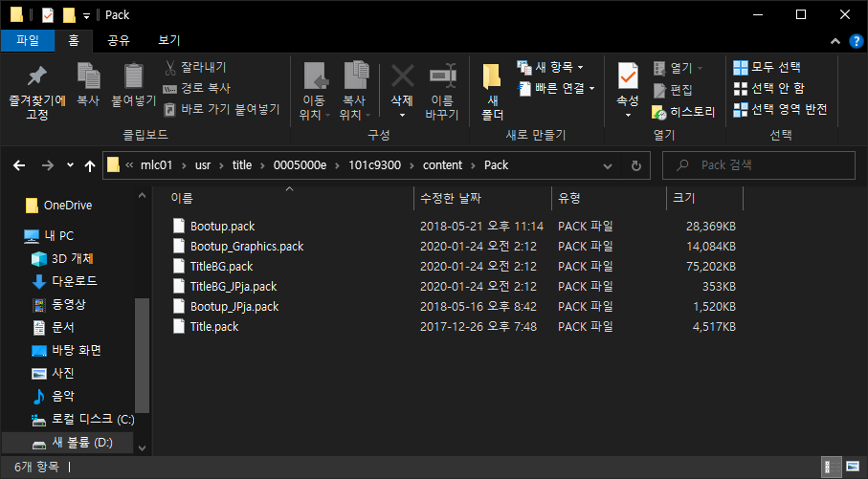This screenshot has height=479, width=868.
Task: Switch to the 보기 (View) tab
Action: coord(168,40)
